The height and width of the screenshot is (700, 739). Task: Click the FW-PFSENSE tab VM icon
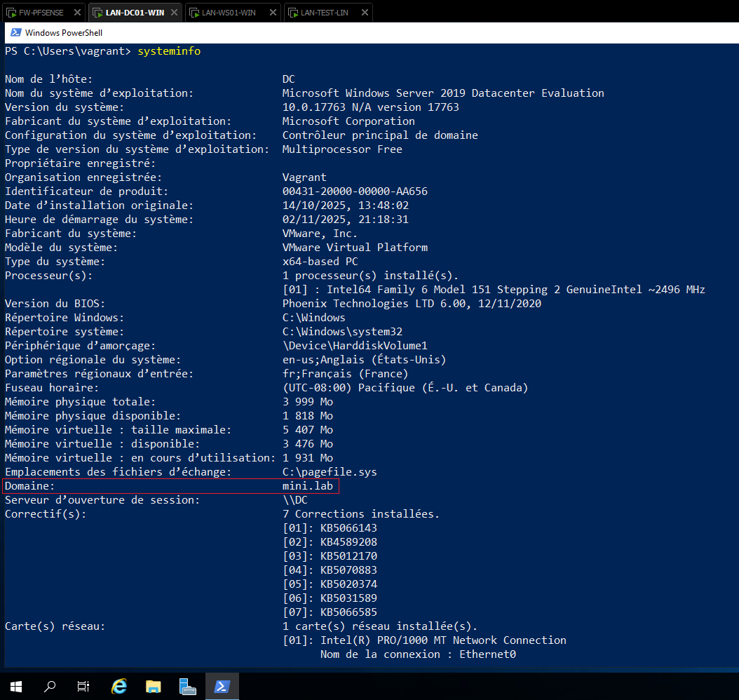click(11, 13)
